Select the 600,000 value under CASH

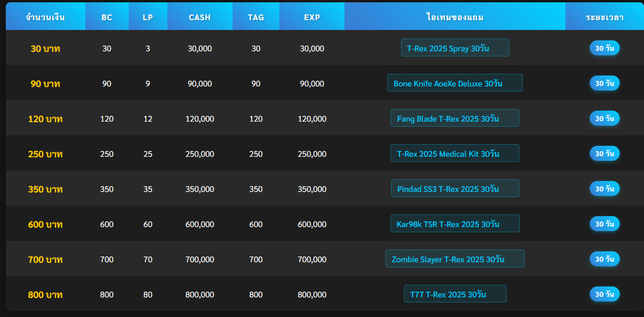click(x=200, y=224)
